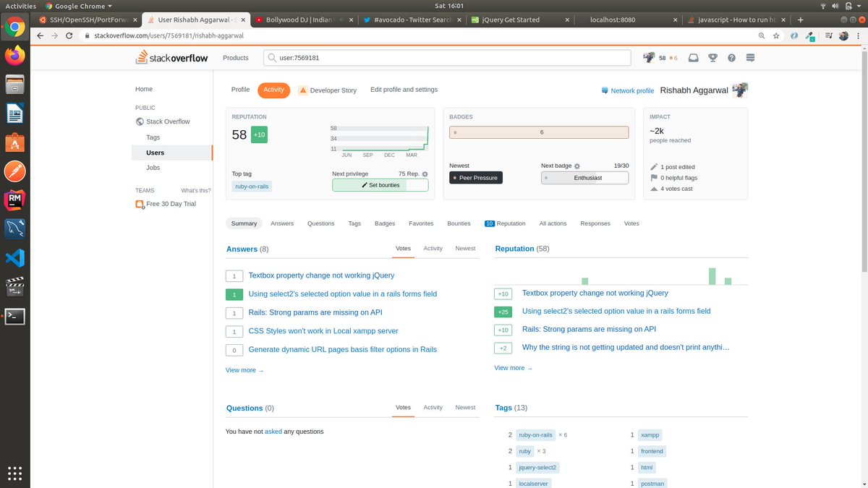The height and width of the screenshot is (488, 868).
Task: Select the Answers sub-tab
Action: click(282, 223)
